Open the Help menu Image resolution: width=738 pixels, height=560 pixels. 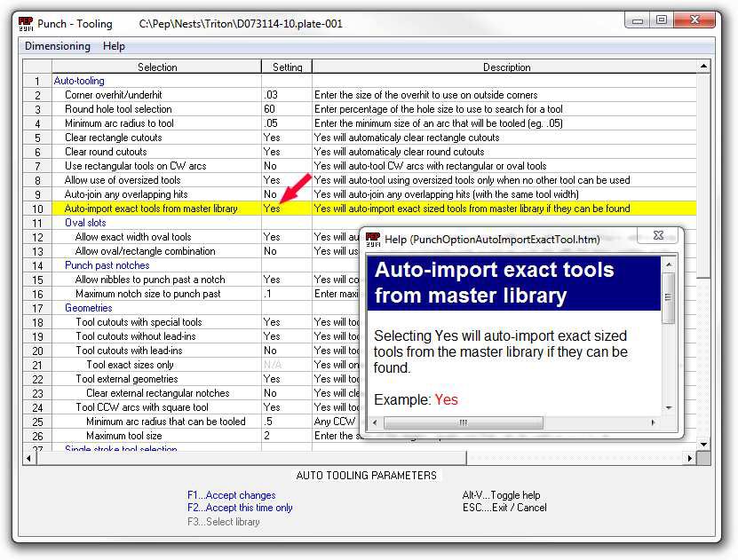(x=114, y=46)
